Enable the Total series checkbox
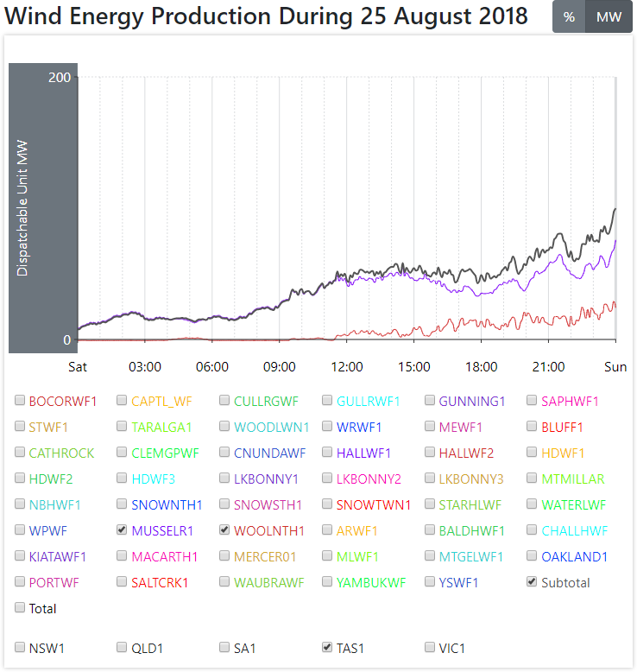The height and width of the screenshot is (672, 637). pyautogui.click(x=20, y=608)
